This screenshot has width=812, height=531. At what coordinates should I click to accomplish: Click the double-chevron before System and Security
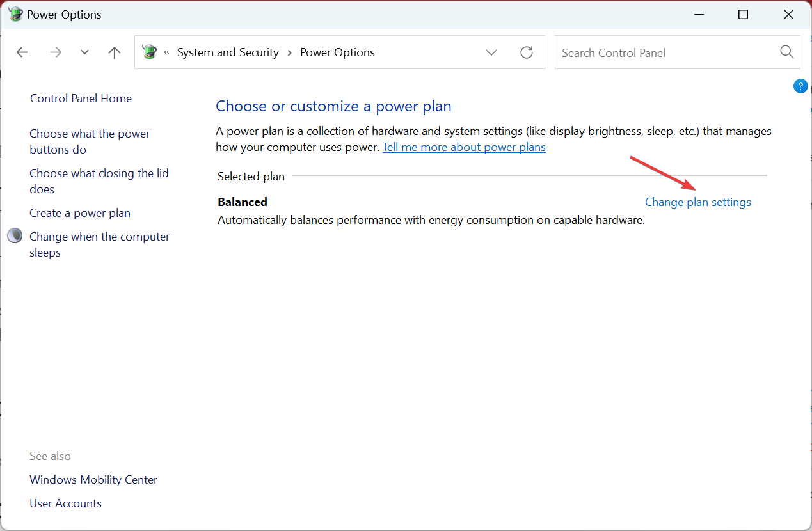click(x=166, y=52)
